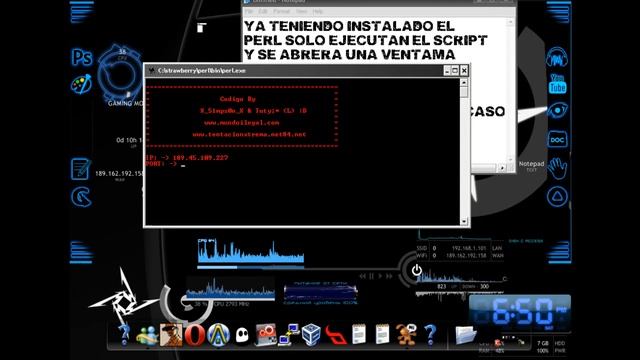Click the white ghost icon in dock

tap(242, 336)
